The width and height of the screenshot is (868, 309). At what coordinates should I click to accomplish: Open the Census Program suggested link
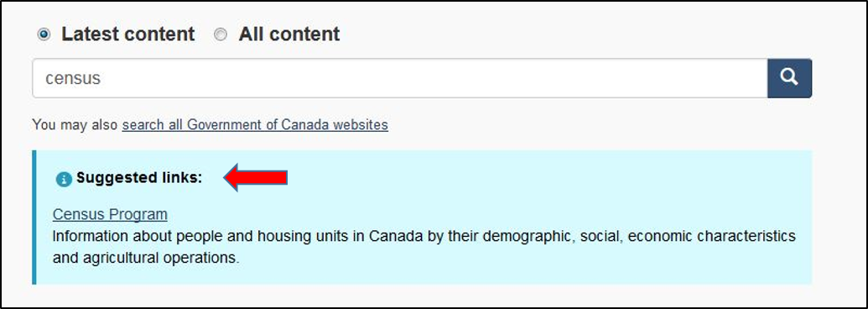click(x=110, y=214)
